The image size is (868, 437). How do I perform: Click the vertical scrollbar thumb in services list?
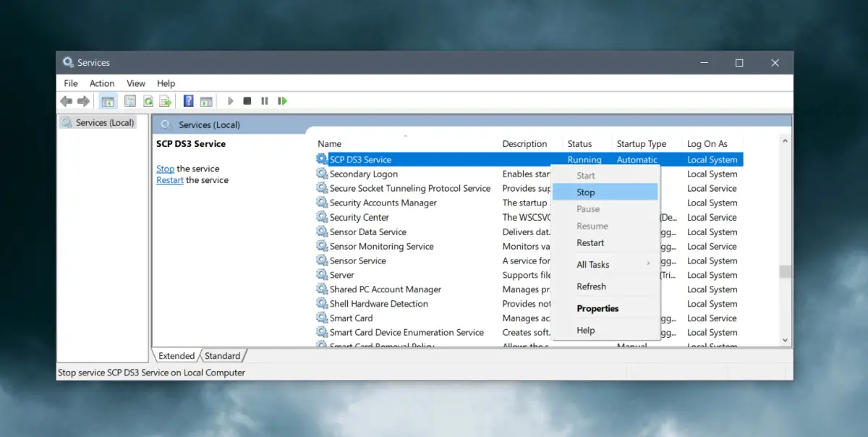pos(785,272)
